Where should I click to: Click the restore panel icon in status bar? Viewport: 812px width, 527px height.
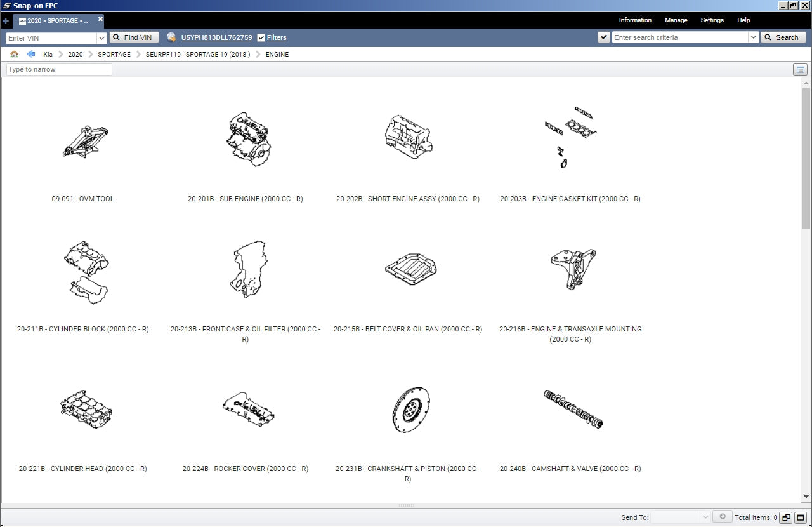[x=785, y=517]
